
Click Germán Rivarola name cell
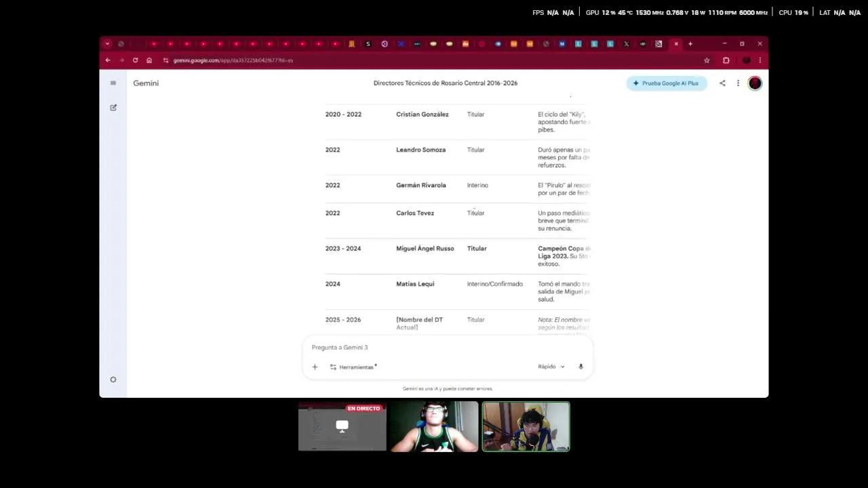point(421,185)
